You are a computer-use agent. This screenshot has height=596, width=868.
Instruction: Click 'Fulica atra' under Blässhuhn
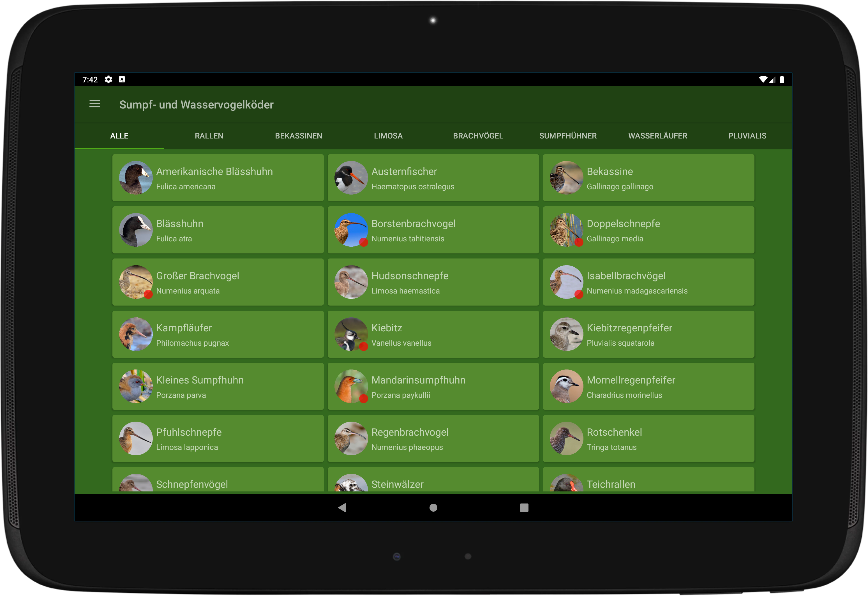coord(174,239)
